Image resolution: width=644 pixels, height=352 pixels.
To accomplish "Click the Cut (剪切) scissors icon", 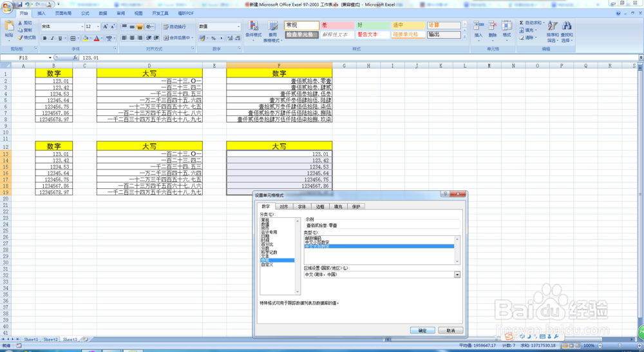I will coord(20,23).
